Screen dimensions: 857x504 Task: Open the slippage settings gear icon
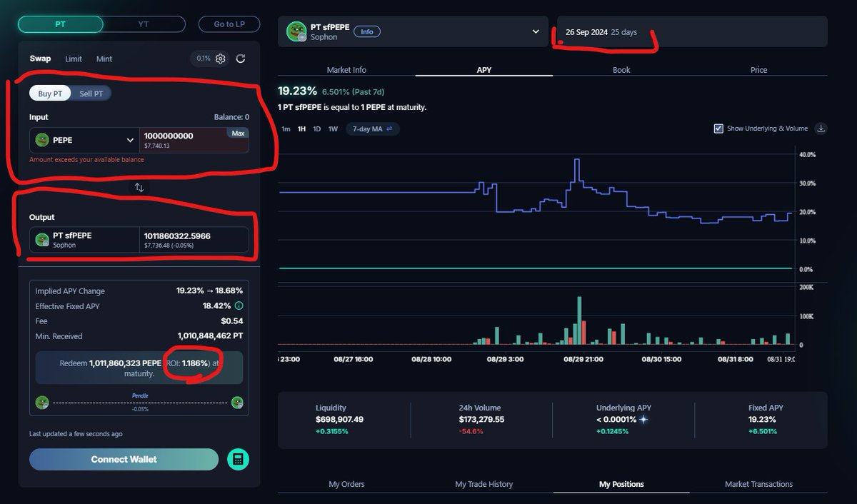[x=221, y=59]
